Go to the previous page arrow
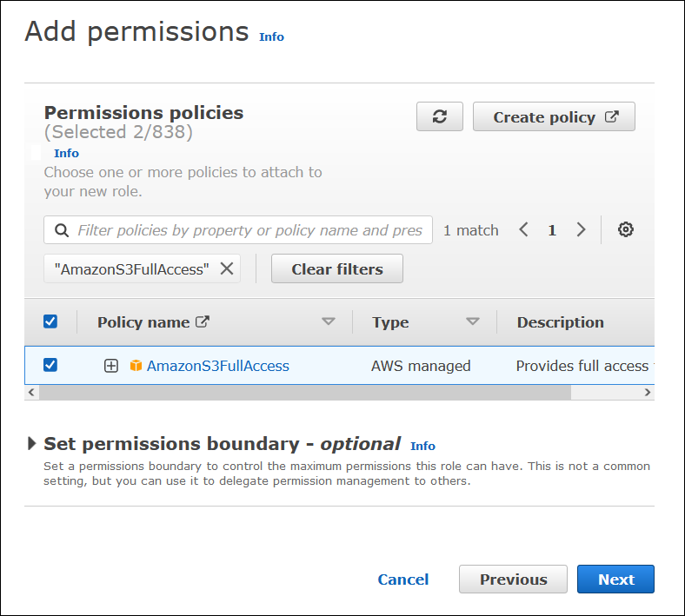The height and width of the screenshot is (616, 685). click(523, 230)
